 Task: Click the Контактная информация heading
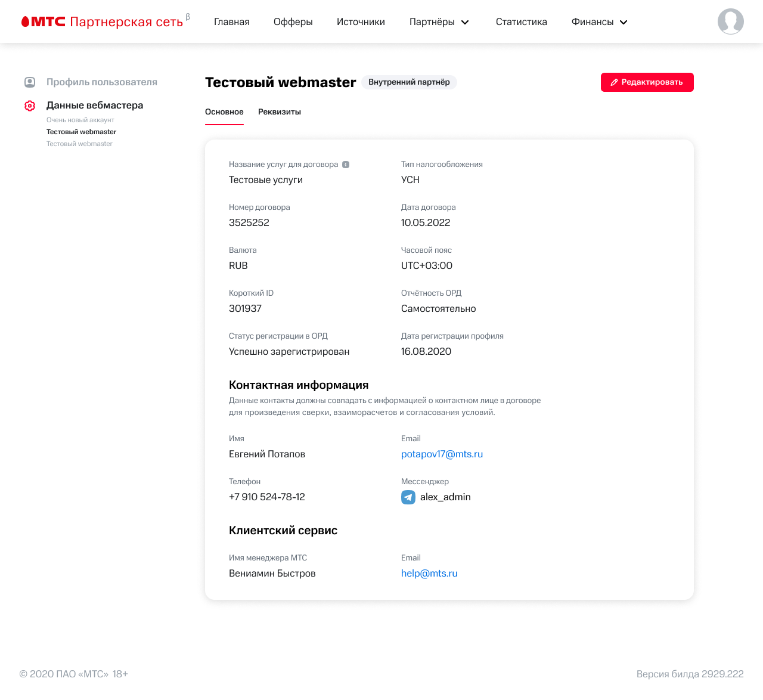tap(299, 385)
